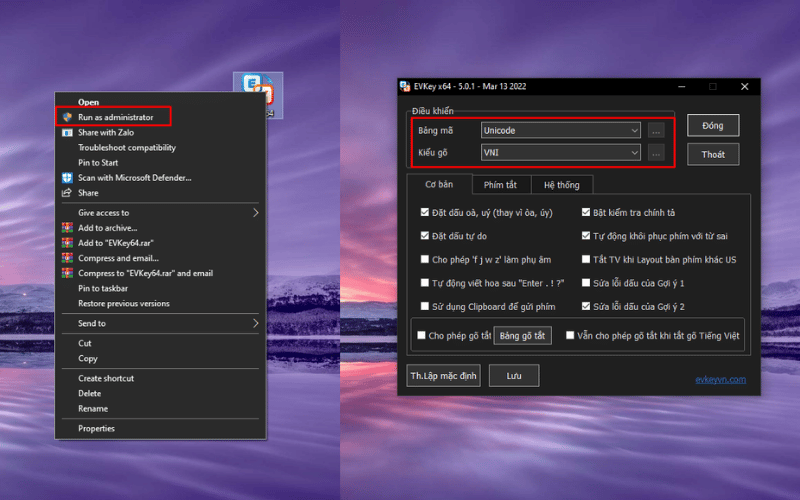The image size is (800, 500).
Task: Click Th.Lập mặc định button
Action: point(443,376)
